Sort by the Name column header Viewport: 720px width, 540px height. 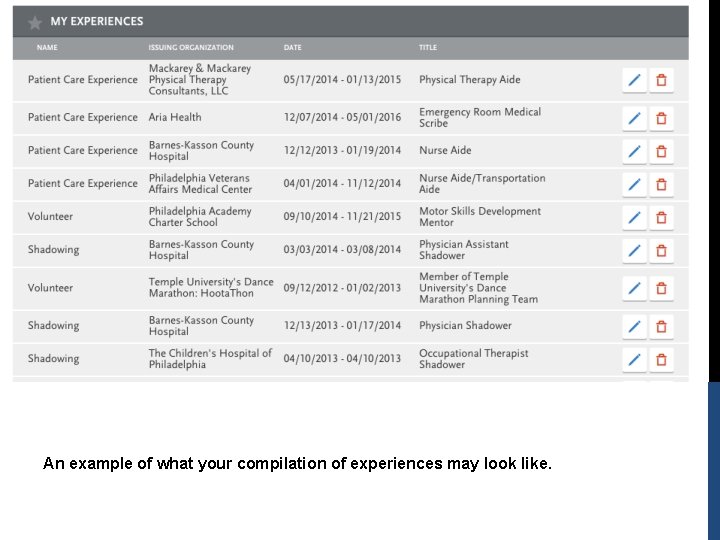[47, 48]
